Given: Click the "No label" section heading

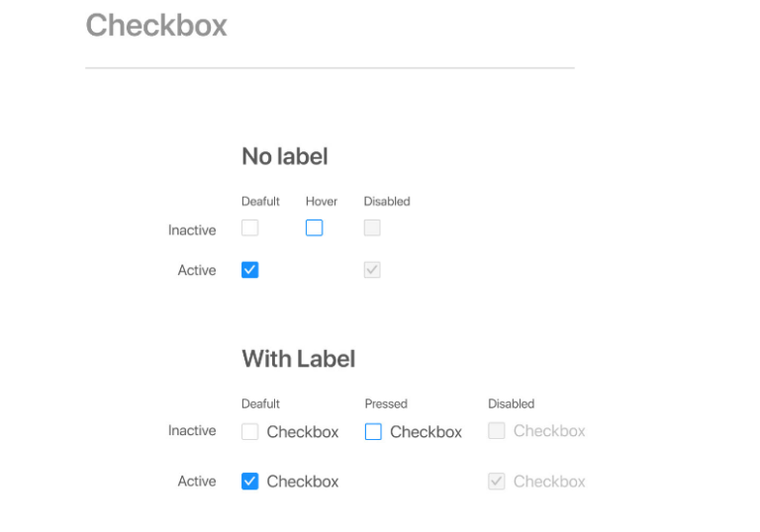Looking at the screenshot, I should point(285,156).
